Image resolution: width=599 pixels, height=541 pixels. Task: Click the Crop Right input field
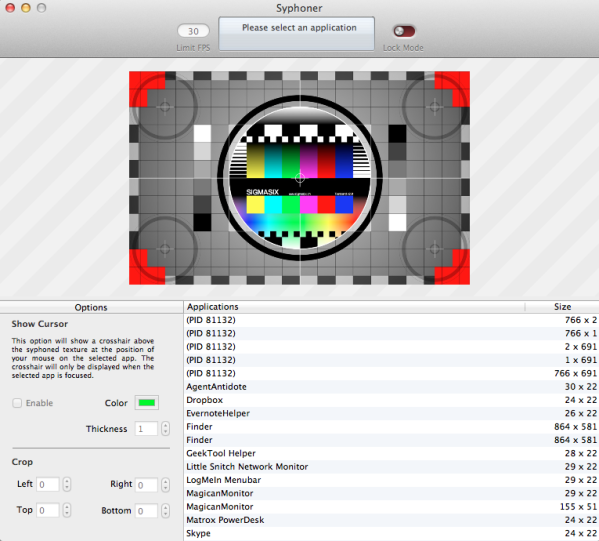tap(146, 485)
